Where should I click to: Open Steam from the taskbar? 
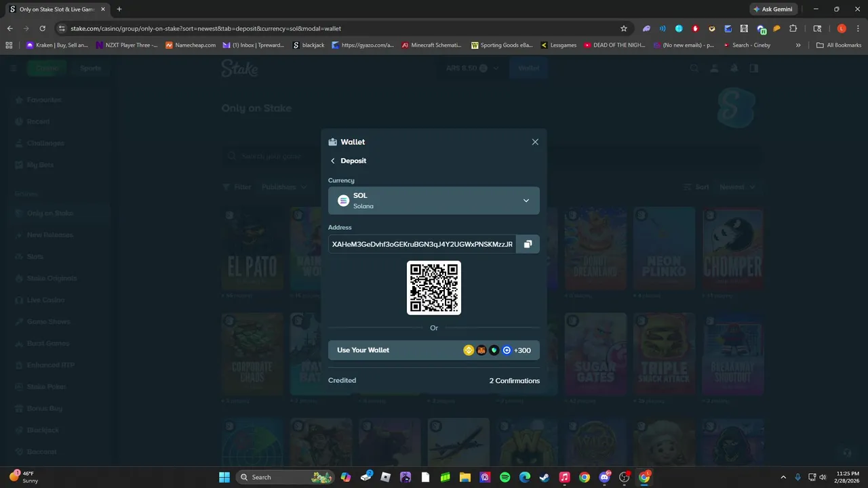(545, 477)
